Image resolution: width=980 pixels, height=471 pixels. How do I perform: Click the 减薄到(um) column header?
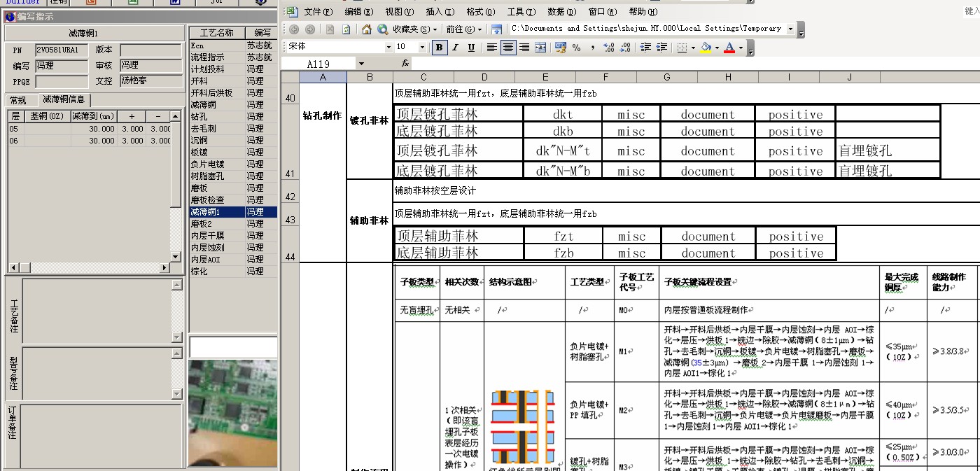click(93, 116)
